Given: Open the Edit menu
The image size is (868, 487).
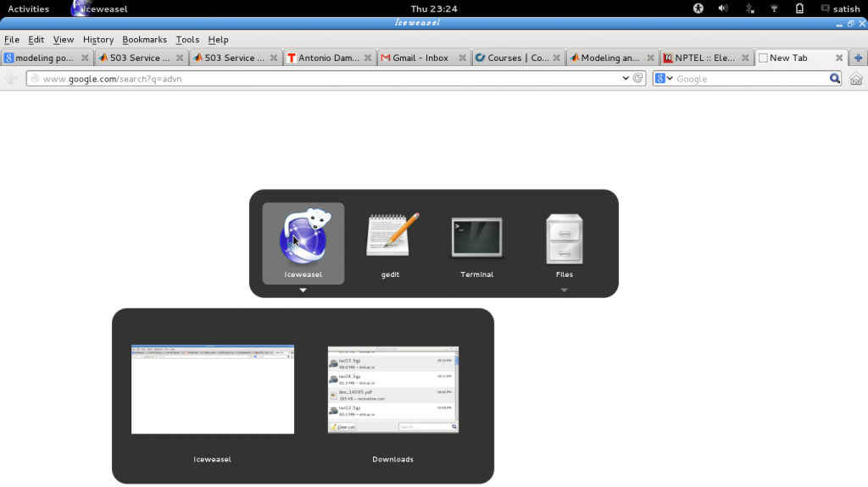Looking at the screenshot, I should point(36,39).
